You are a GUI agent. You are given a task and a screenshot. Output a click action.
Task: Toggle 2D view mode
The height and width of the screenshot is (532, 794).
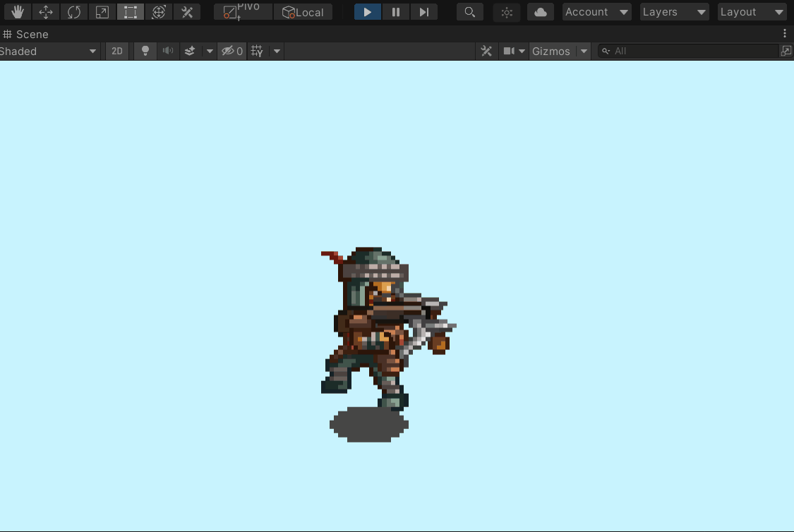(x=117, y=51)
